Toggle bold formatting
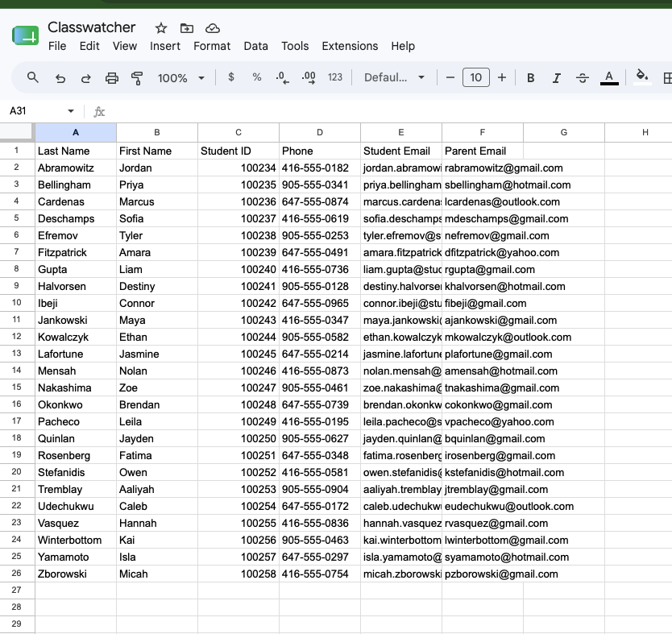Screen dimensions: 672x634 pyautogui.click(x=530, y=78)
